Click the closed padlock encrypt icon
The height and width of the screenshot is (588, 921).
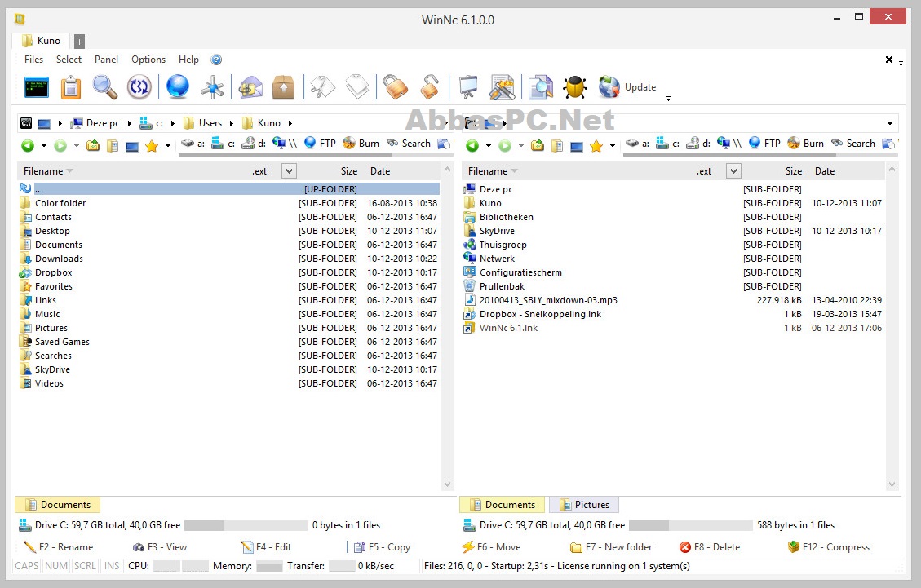(x=396, y=87)
